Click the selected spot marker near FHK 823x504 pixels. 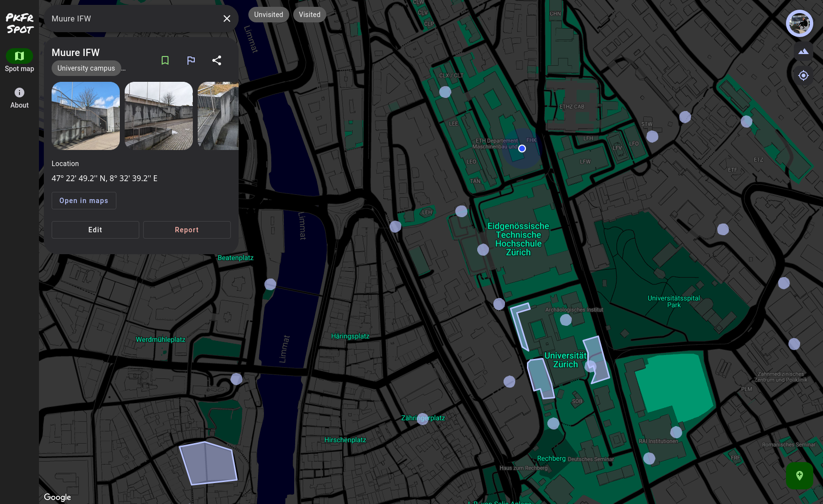pyautogui.click(x=522, y=149)
